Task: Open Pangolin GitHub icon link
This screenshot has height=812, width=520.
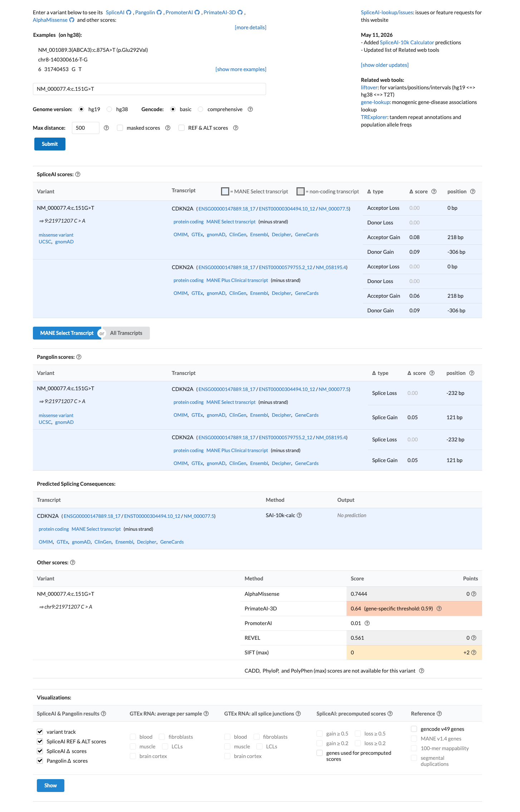Action: pos(159,13)
